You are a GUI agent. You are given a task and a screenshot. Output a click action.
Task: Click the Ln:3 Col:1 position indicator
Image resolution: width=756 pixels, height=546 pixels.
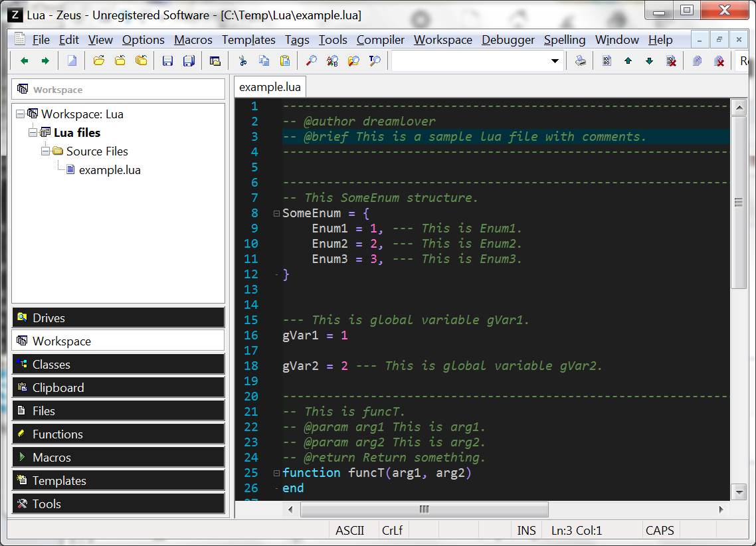coord(577,531)
